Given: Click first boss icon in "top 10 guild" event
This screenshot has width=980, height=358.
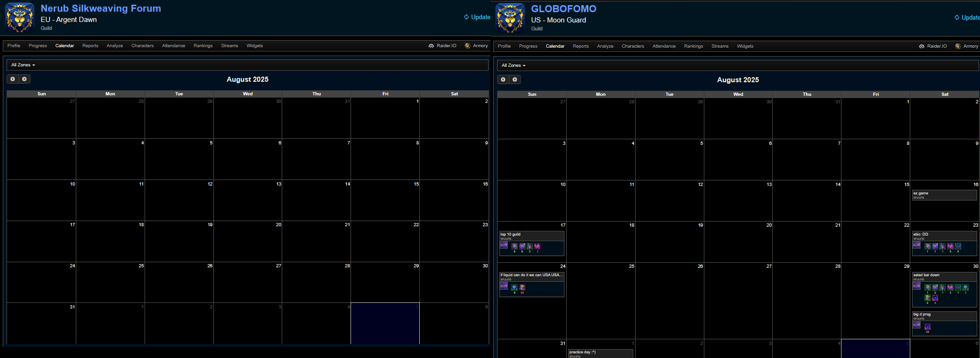Looking at the screenshot, I should click(x=515, y=246).
